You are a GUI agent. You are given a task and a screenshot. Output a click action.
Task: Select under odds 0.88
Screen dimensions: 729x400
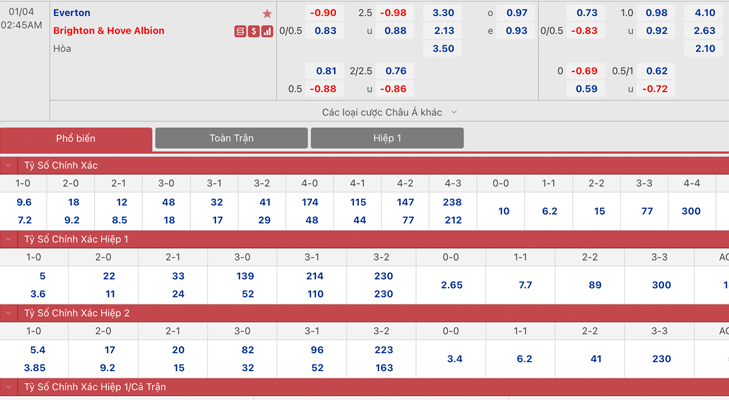[394, 31]
